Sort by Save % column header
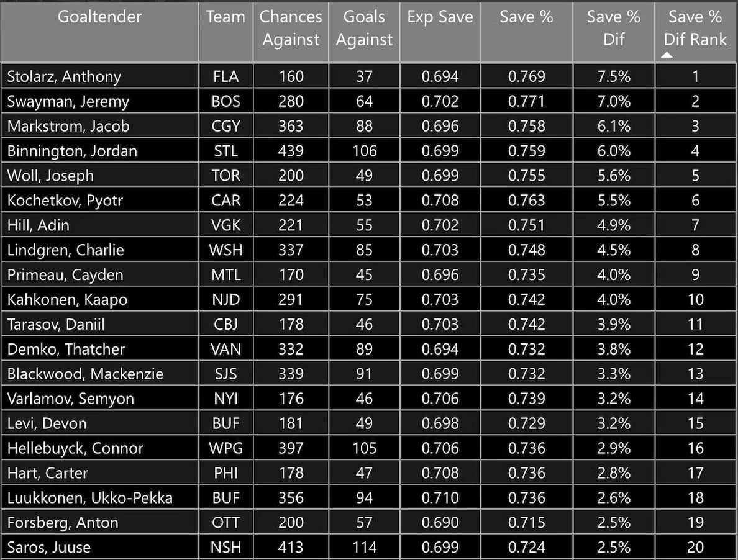Screen dimensions: 738x560 [x=526, y=17]
